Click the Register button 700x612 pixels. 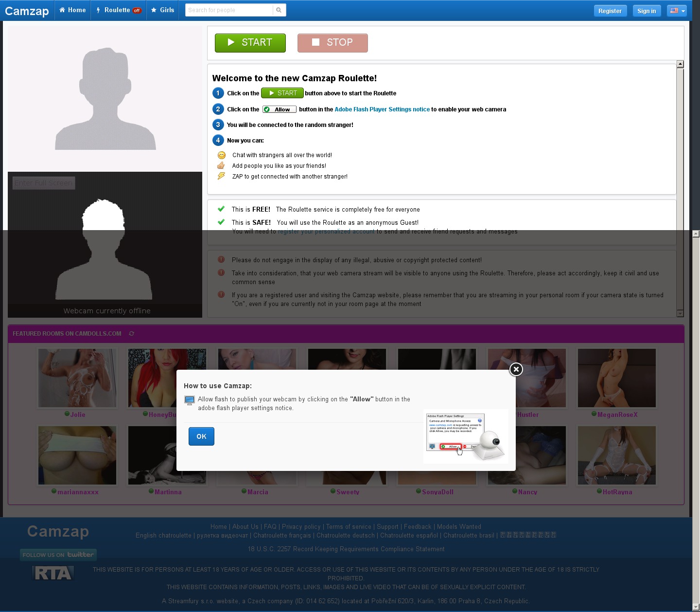[610, 11]
